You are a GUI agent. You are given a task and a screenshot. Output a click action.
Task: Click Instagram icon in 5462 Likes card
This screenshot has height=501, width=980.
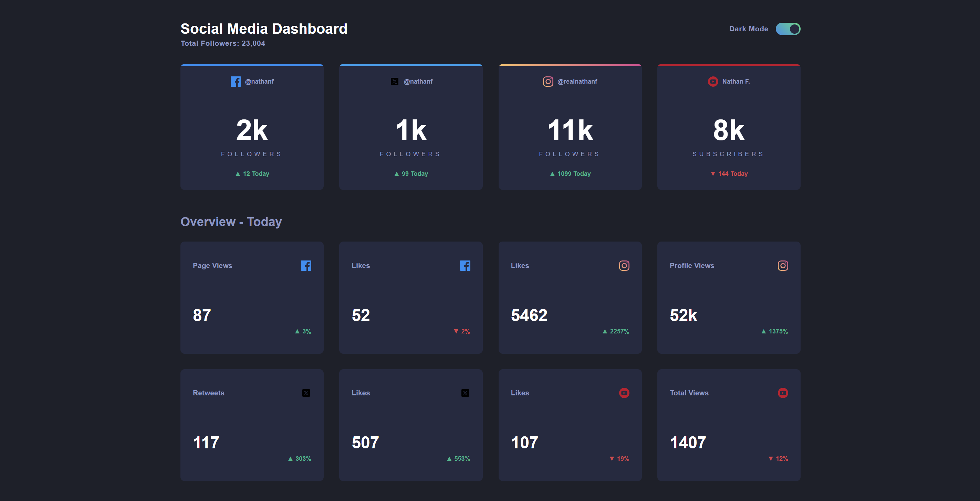[x=624, y=265]
